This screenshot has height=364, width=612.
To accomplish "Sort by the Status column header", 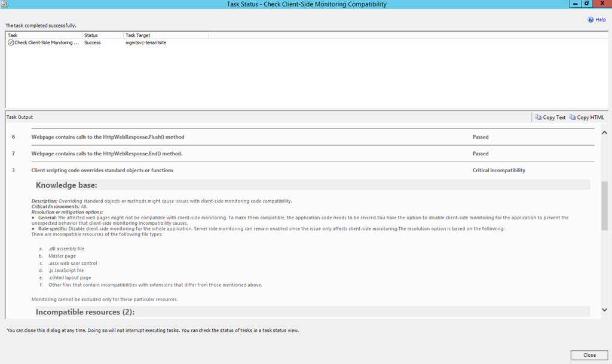I will click(102, 35).
